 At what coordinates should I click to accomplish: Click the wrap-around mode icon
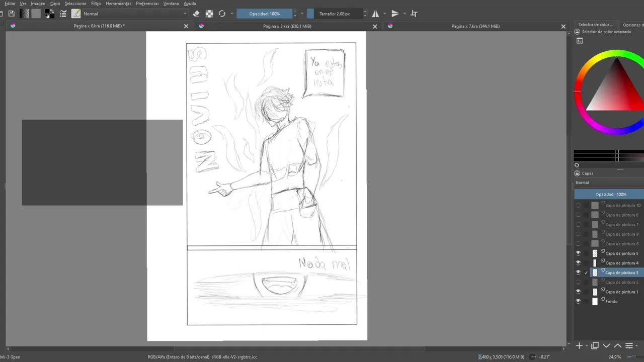[414, 14]
